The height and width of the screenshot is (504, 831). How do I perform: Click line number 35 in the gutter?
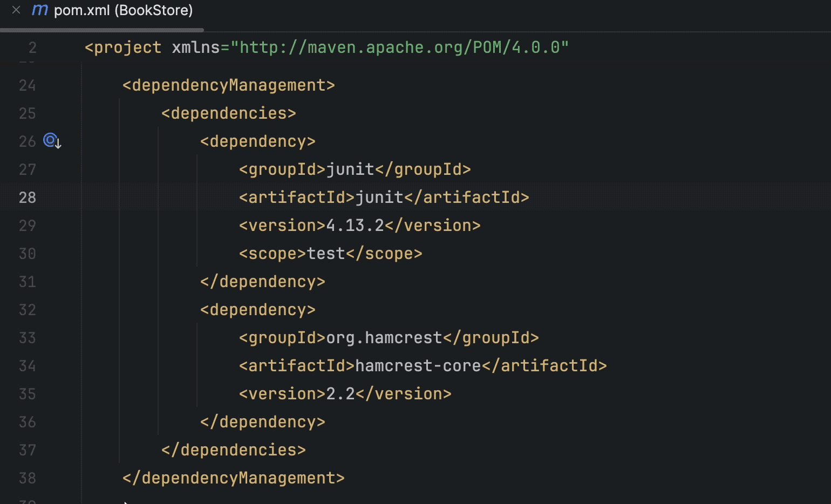[x=27, y=393]
